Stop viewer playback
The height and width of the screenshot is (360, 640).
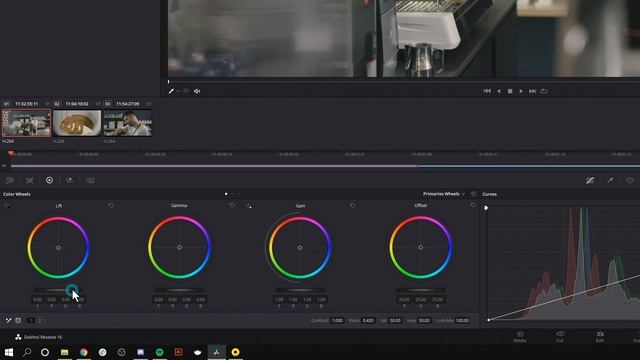point(510,91)
